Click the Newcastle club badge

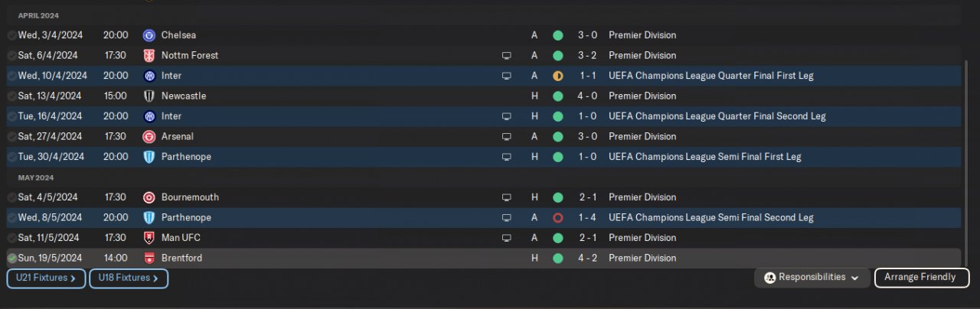149,96
